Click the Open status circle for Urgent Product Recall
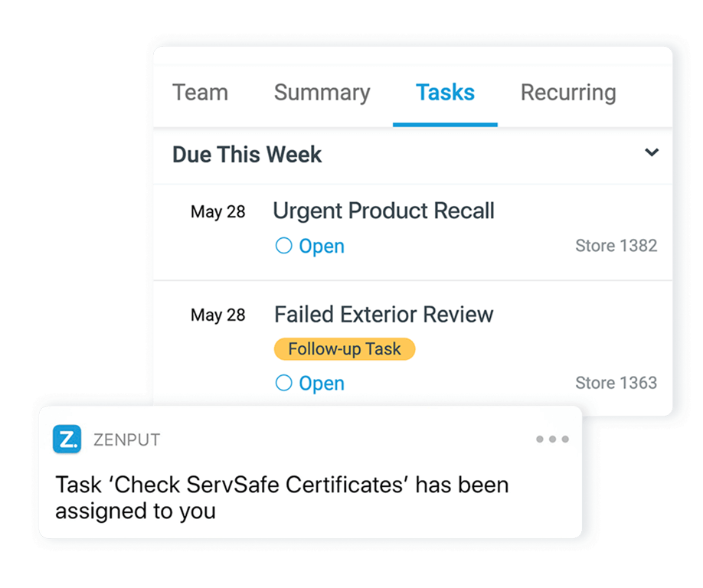 coord(283,246)
